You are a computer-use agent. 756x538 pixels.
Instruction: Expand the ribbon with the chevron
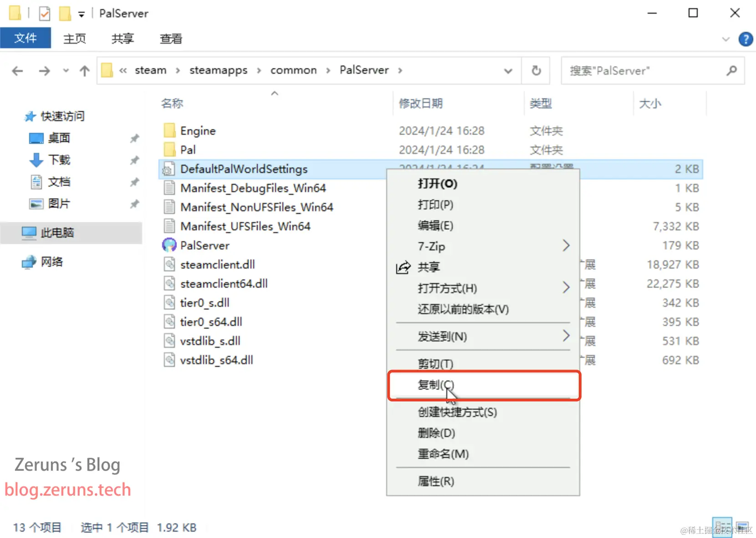726,39
